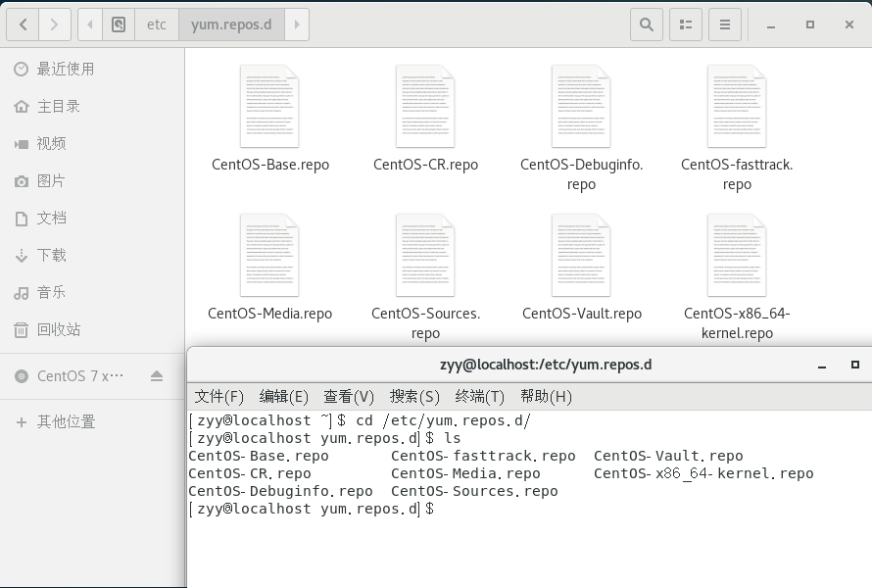872x588 pixels.
Task: Open terminal Edit menu (编辑)
Action: [283, 397]
